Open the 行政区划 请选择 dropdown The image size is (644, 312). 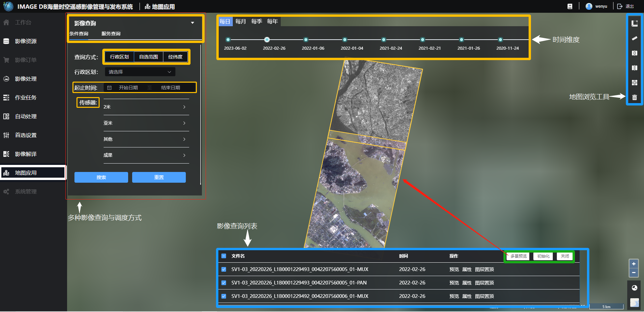pyautogui.click(x=140, y=72)
